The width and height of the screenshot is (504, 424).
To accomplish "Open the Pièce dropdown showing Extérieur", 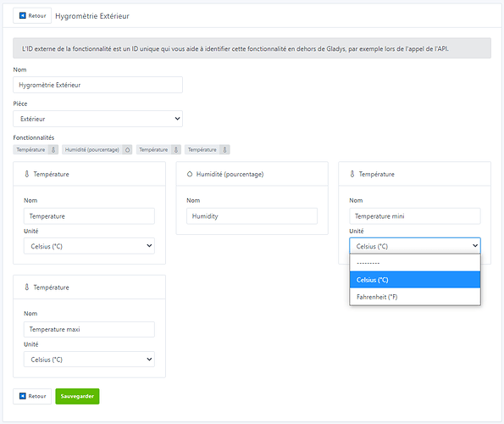I will [97, 119].
